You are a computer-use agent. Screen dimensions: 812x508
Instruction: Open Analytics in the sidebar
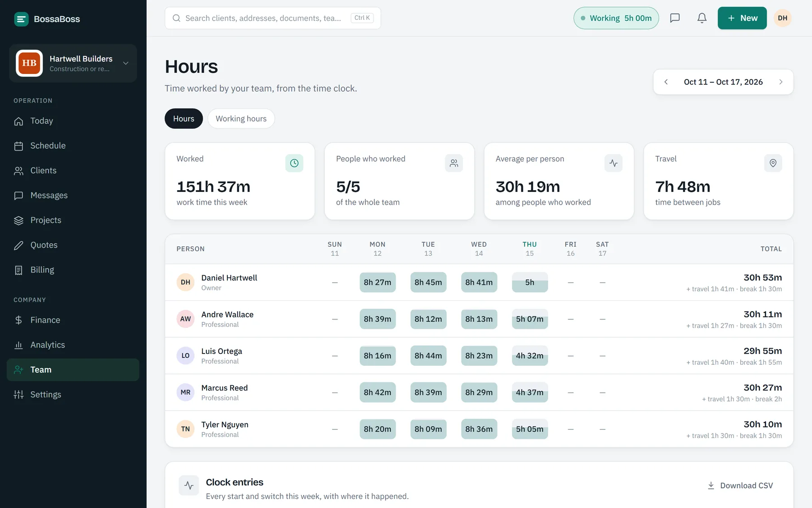point(73,345)
